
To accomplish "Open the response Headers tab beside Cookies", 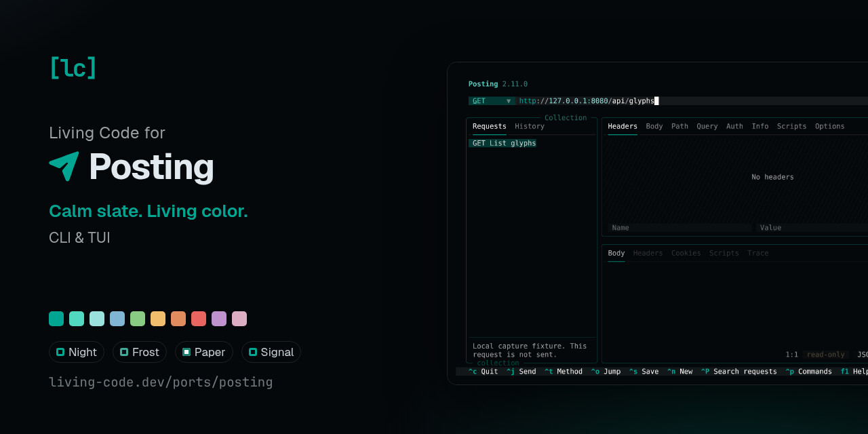I will (648, 253).
